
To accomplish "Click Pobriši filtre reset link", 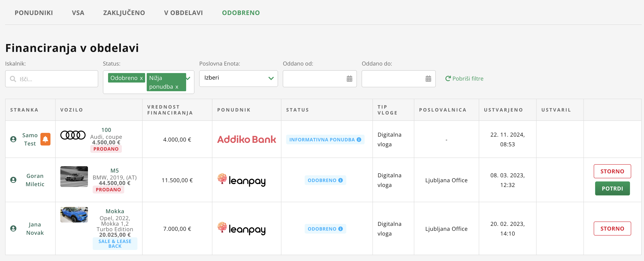I will [x=464, y=79].
